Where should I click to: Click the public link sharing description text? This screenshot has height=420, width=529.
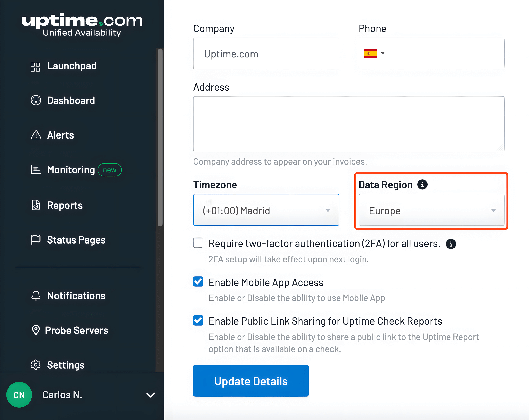[x=344, y=343]
